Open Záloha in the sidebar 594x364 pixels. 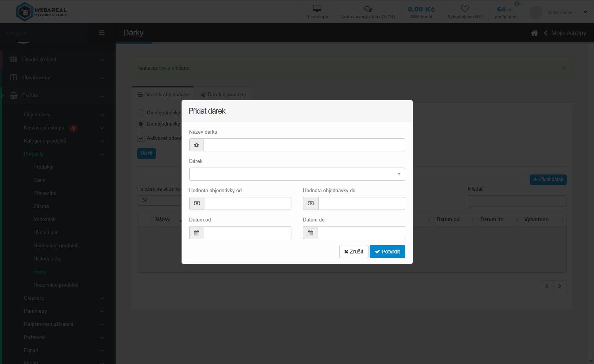pyautogui.click(x=41, y=206)
